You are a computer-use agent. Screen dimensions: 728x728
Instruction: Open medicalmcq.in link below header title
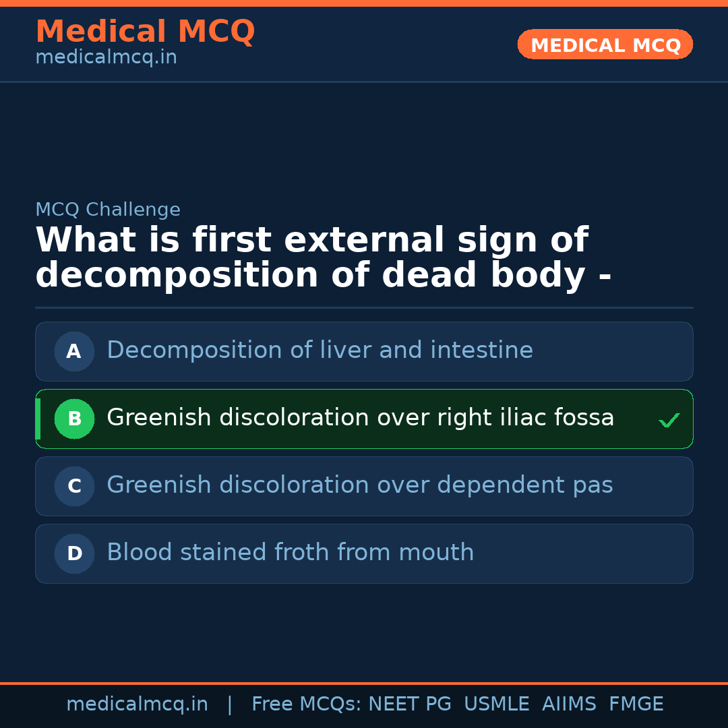tap(106, 58)
